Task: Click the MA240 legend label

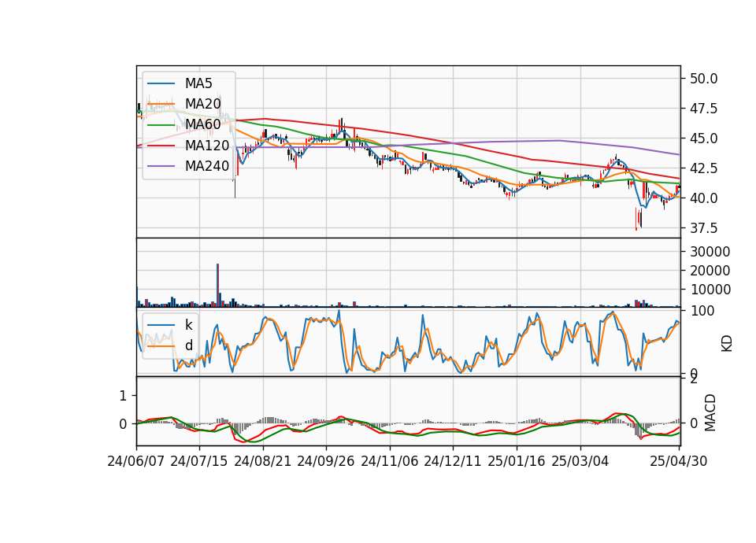Action: pyautogui.click(x=207, y=166)
